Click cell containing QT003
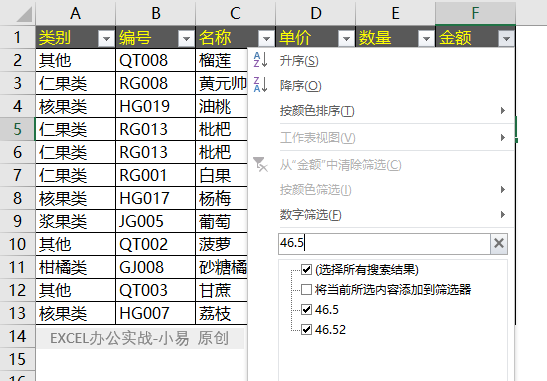The width and height of the screenshot is (547, 381). pos(156,291)
